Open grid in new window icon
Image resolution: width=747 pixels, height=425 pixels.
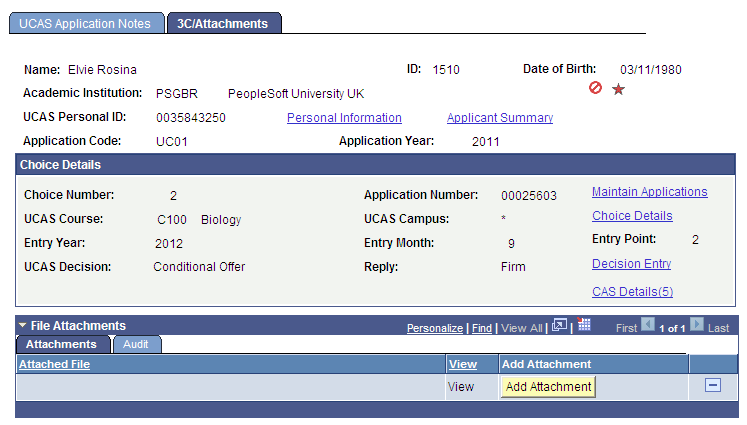click(559, 325)
